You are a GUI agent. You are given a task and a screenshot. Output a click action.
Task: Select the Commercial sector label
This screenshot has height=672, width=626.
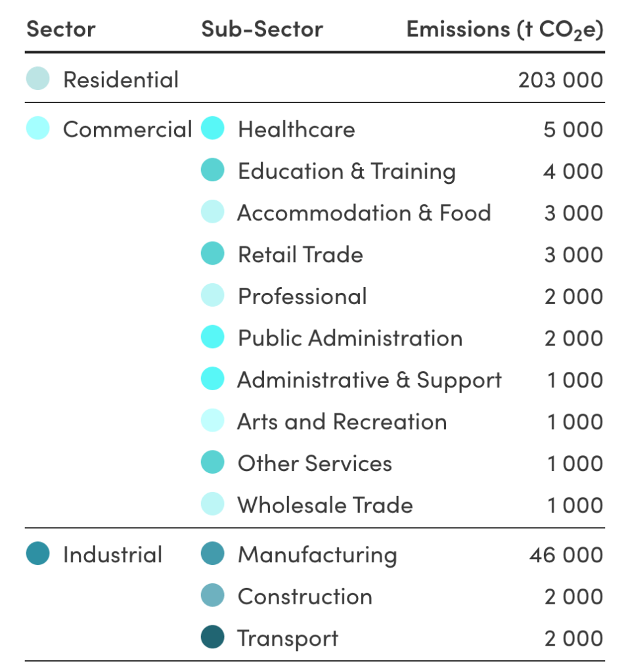tap(127, 129)
